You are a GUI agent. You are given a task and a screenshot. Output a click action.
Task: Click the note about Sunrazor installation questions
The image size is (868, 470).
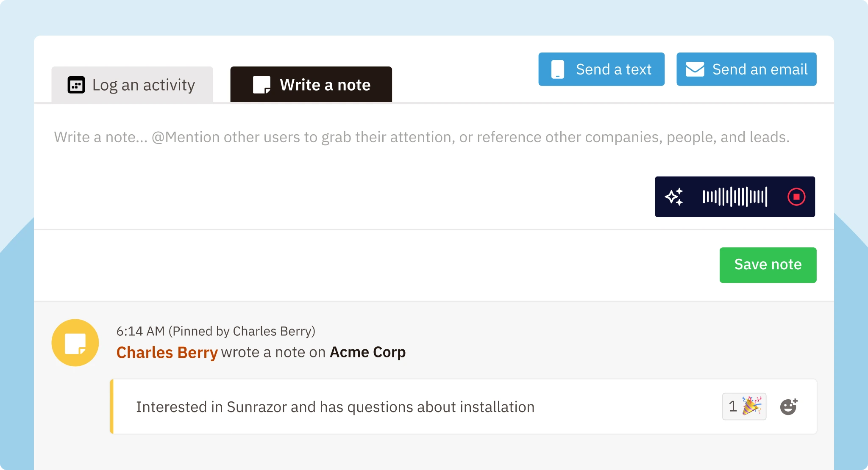[x=335, y=406]
